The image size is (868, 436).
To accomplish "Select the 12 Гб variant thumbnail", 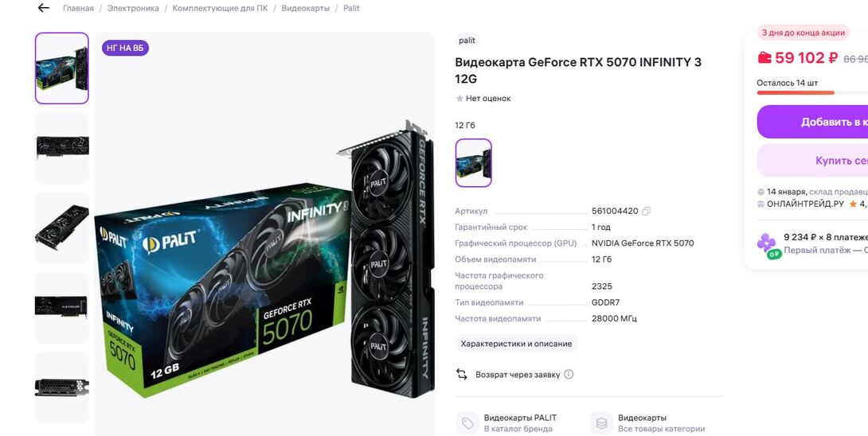I will 473,162.
